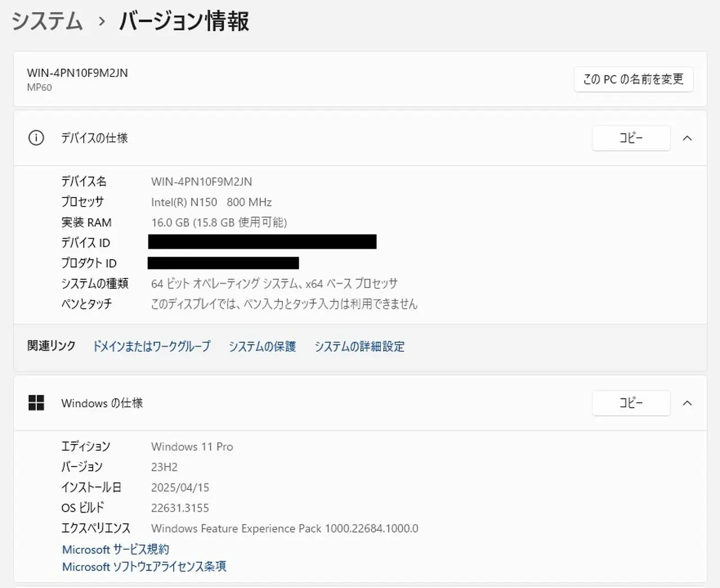Open Microsoft ソフトウェアライセンス条項 link
720x588 pixels.
click(144, 567)
